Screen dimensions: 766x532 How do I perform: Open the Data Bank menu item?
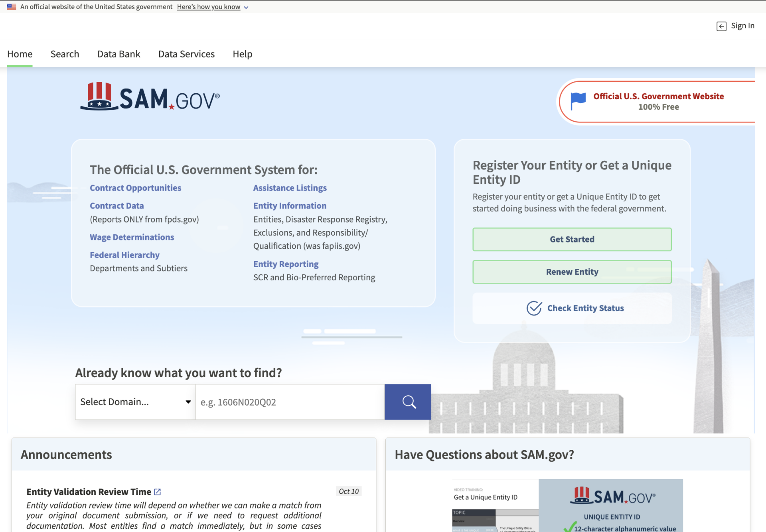pos(118,54)
